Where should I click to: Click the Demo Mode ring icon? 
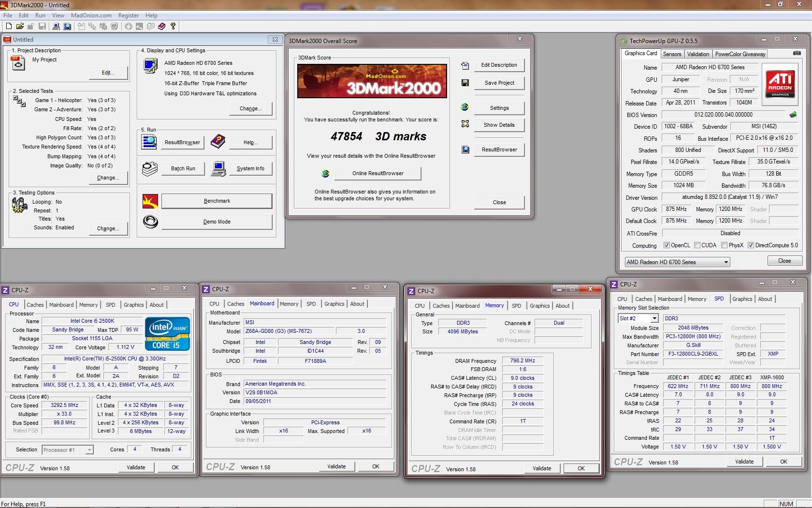(x=150, y=222)
